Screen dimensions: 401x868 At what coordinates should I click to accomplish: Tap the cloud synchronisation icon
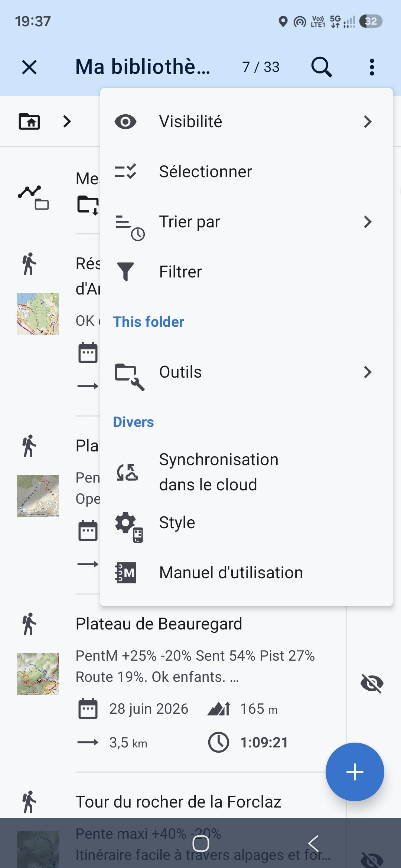tap(127, 472)
